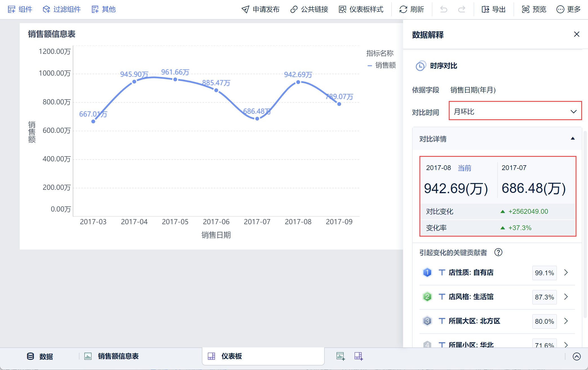
Task: Click 预览 preview button
Action: 534,10
